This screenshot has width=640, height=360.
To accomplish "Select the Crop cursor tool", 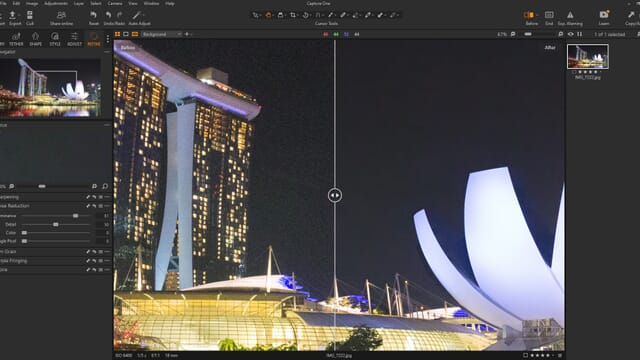I will 293,15.
